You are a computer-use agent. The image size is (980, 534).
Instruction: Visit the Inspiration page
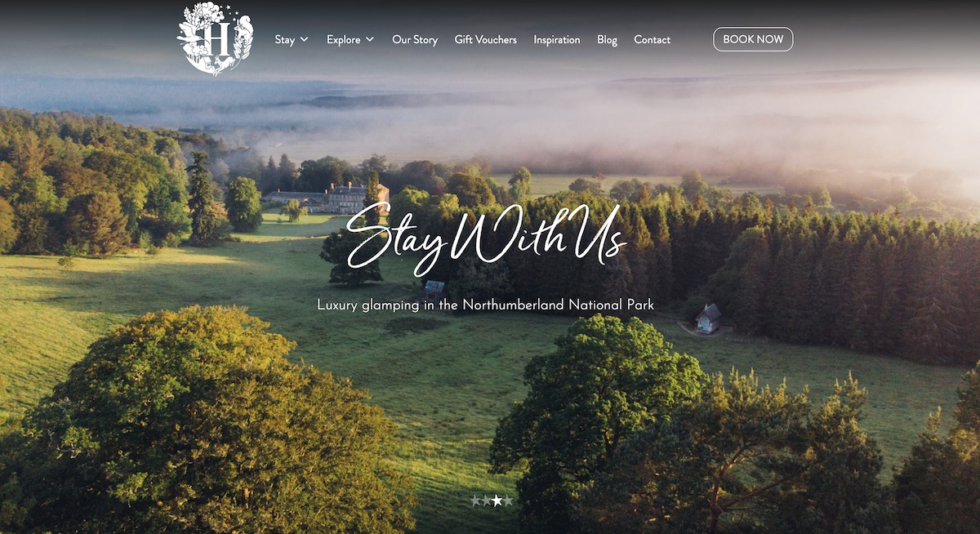(x=557, y=39)
